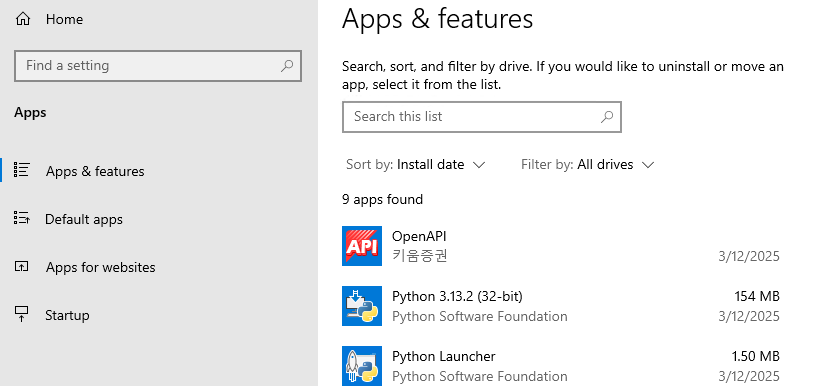
Task: Click magnifier in Find a setting box
Action: pyautogui.click(x=287, y=66)
